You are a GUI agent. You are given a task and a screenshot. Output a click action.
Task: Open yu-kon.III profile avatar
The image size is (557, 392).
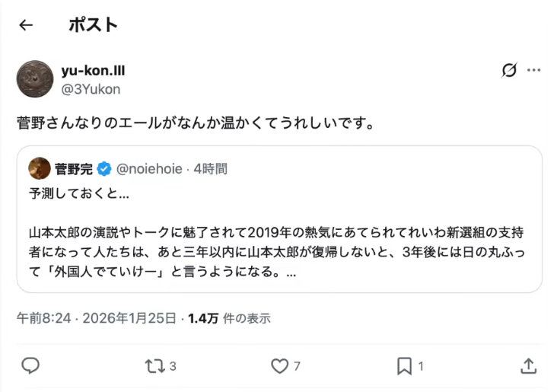point(35,78)
